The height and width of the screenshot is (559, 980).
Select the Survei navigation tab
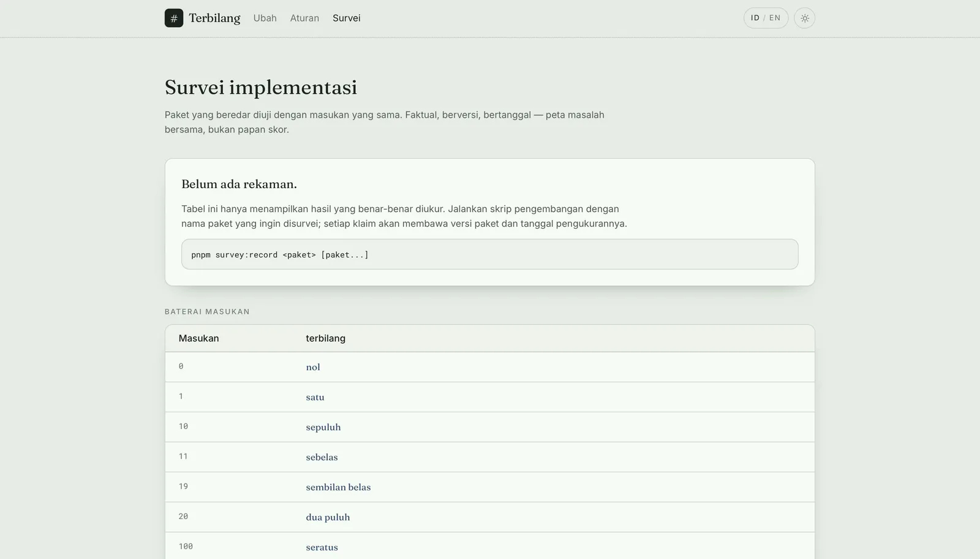(347, 18)
